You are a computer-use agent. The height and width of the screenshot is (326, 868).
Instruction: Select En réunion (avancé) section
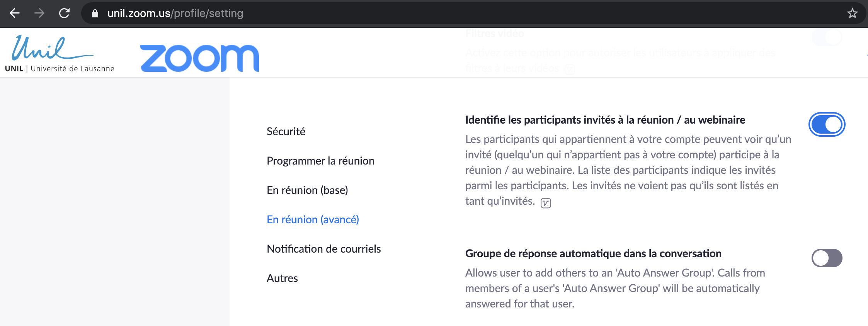(x=313, y=219)
